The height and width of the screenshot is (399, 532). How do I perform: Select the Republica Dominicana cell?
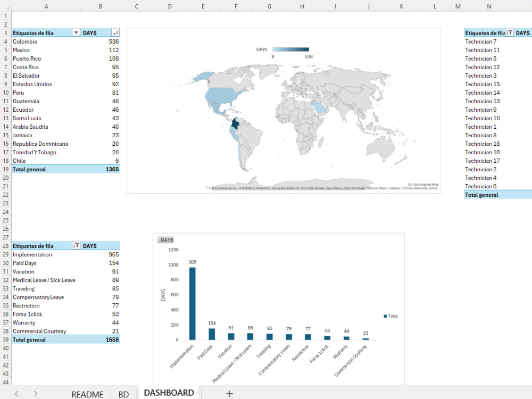coord(46,144)
